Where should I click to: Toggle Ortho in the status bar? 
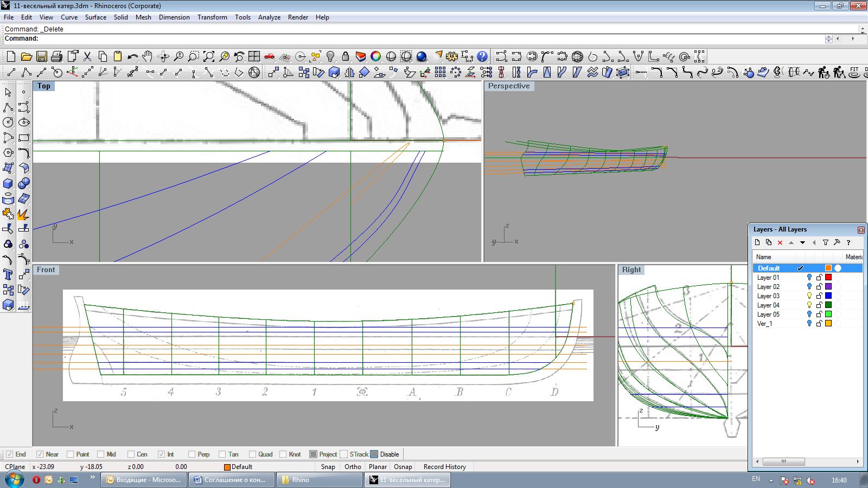tap(353, 467)
